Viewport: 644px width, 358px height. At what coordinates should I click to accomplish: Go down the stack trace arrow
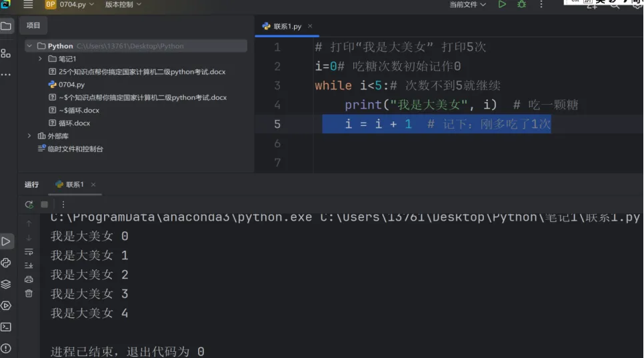[x=29, y=238]
